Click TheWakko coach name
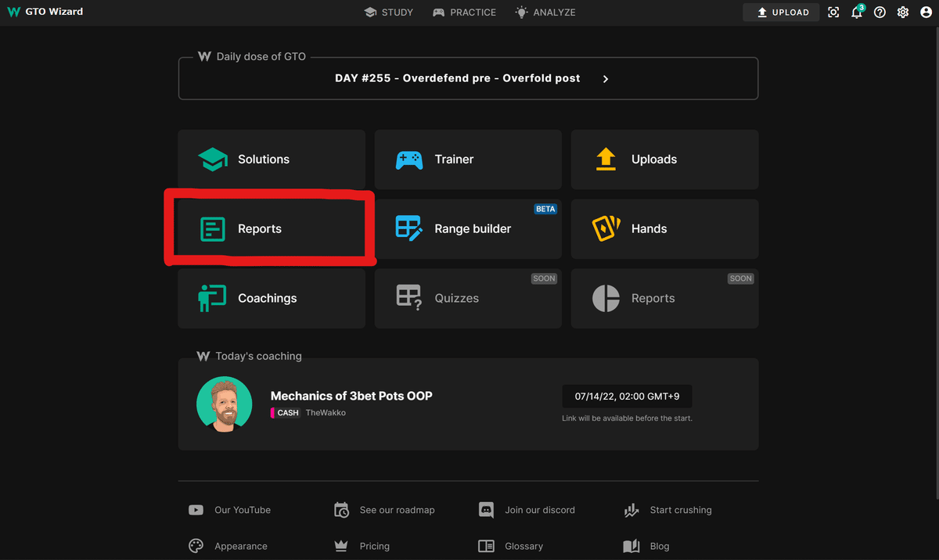This screenshot has height=560, width=939. [326, 413]
